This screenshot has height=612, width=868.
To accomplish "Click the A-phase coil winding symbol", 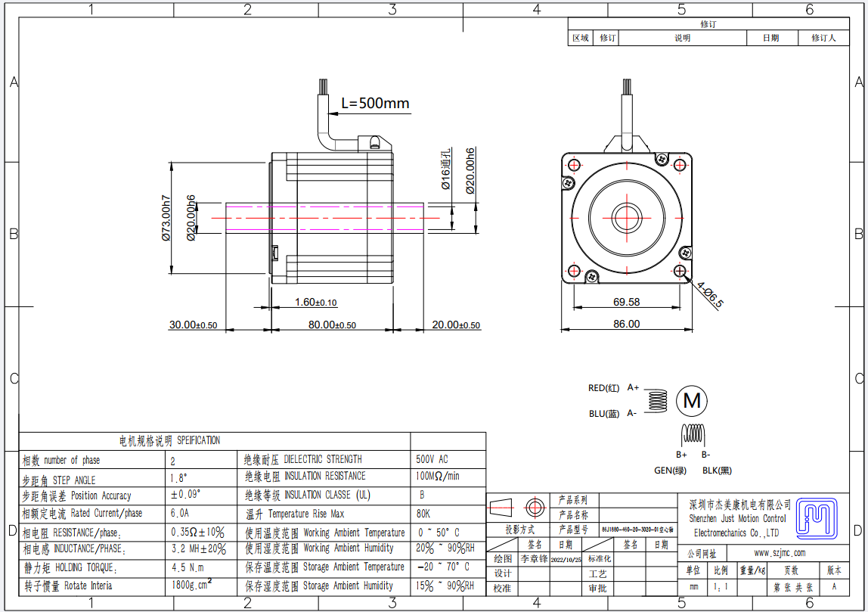I will (659, 401).
